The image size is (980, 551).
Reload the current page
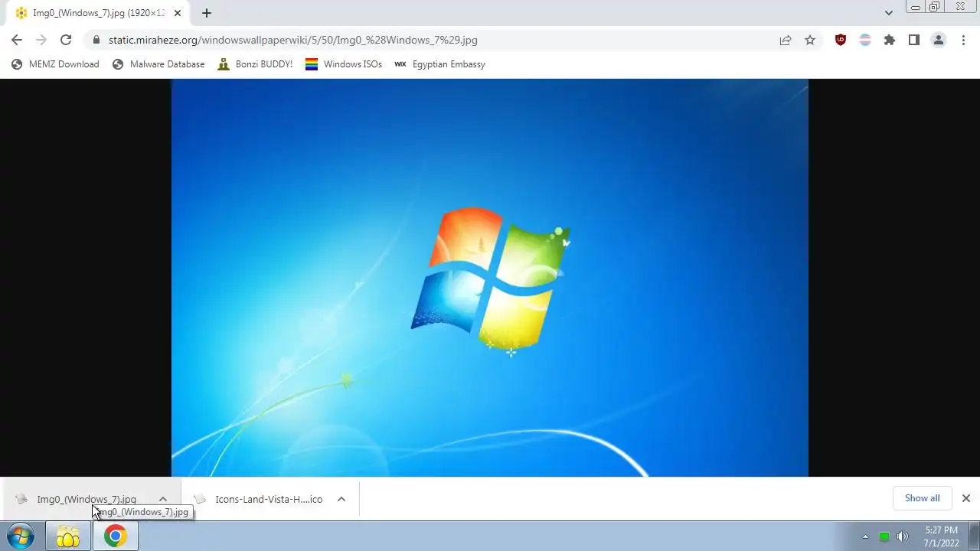tap(66, 40)
